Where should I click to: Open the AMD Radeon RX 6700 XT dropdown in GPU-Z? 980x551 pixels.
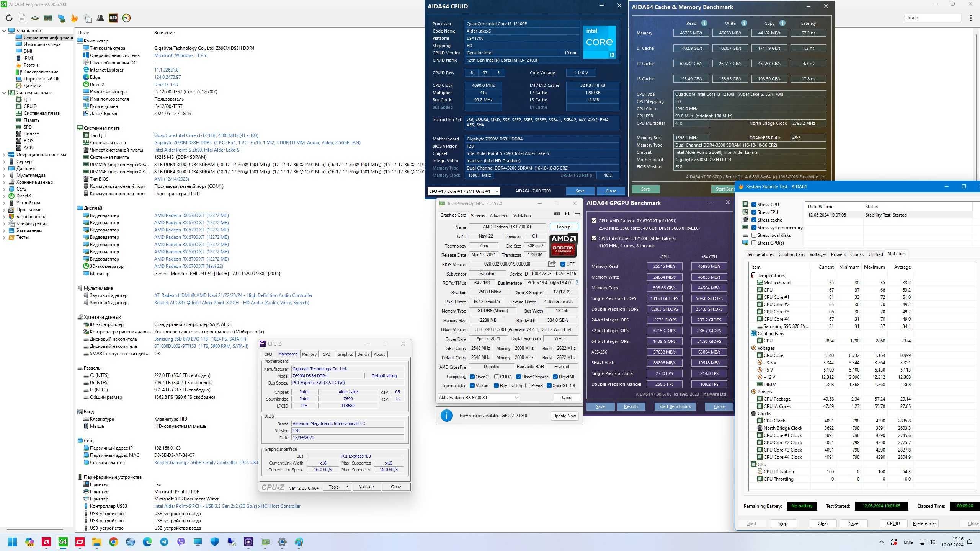point(479,398)
